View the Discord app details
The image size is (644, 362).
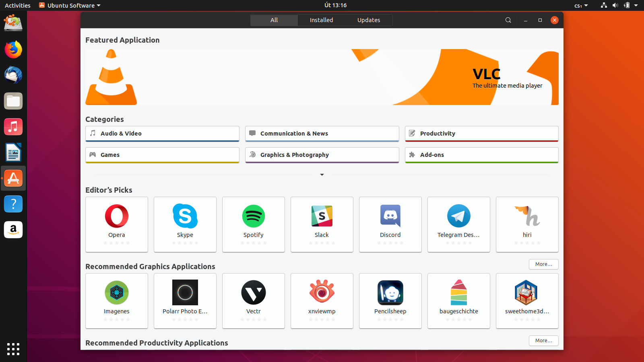click(x=390, y=224)
